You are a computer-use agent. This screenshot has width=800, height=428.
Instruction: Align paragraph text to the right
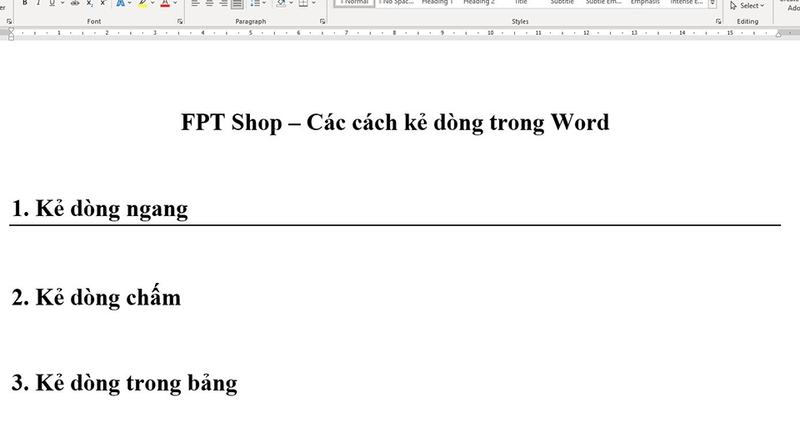point(223,3)
